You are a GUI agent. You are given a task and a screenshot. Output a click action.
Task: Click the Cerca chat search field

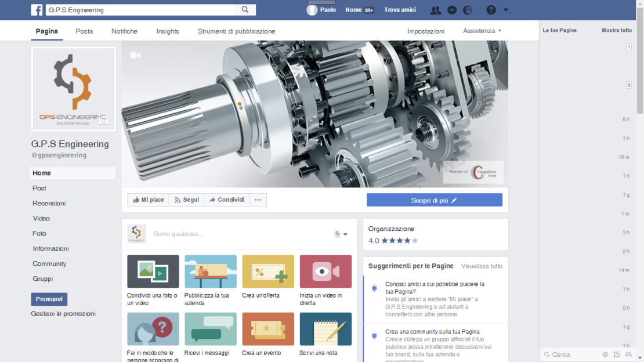click(x=571, y=354)
